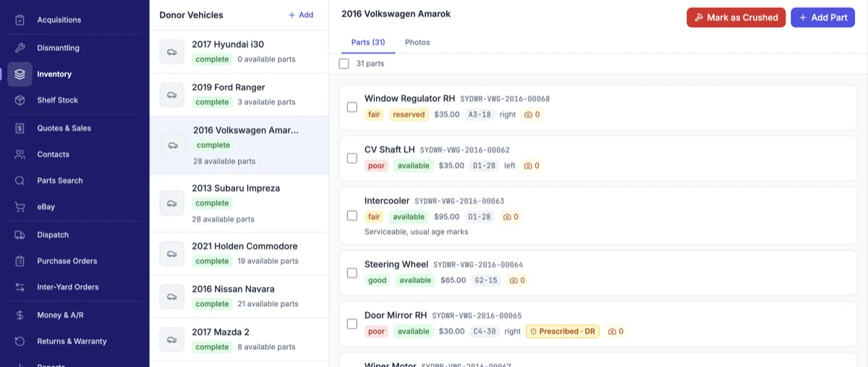Click the Prescribed · DR badge
The image size is (868, 367).
(562, 332)
